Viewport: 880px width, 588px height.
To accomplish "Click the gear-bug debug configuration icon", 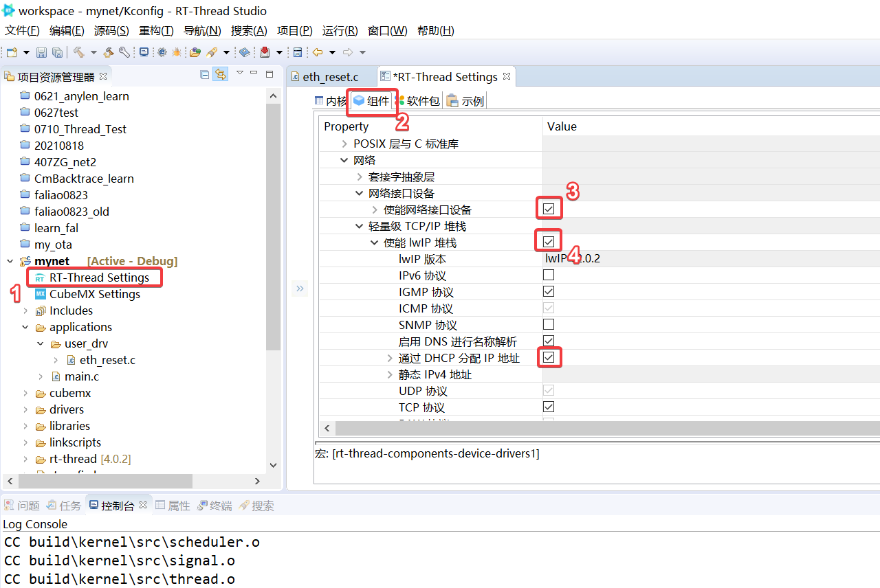I will pos(162,52).
